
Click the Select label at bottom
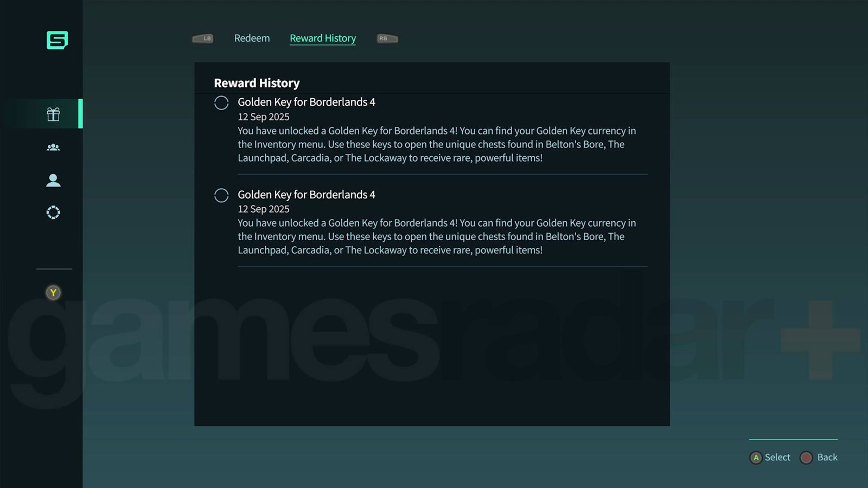777,457
